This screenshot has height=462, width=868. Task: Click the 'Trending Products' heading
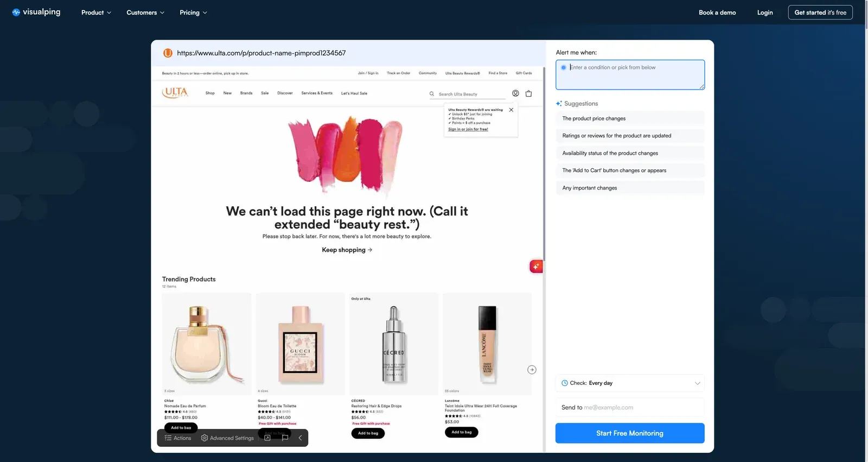click(x=189, y=279)
